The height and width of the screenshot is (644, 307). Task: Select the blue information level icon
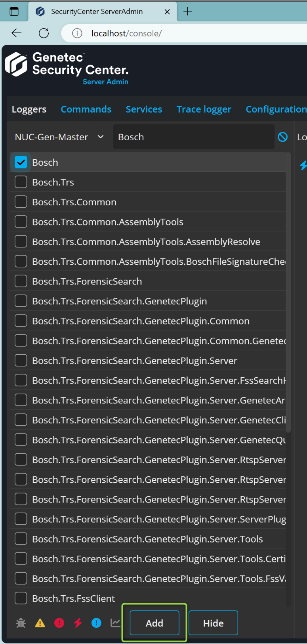coord(96,623)
